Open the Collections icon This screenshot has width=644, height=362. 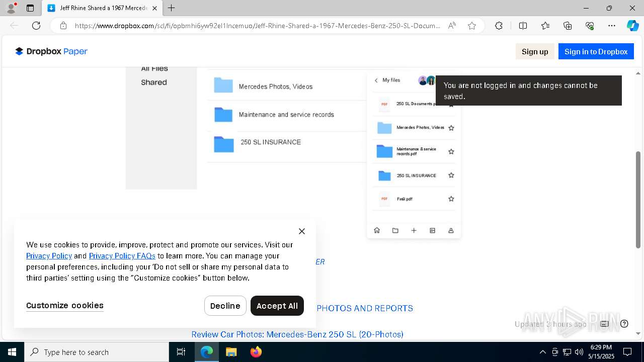click(568, 26)
